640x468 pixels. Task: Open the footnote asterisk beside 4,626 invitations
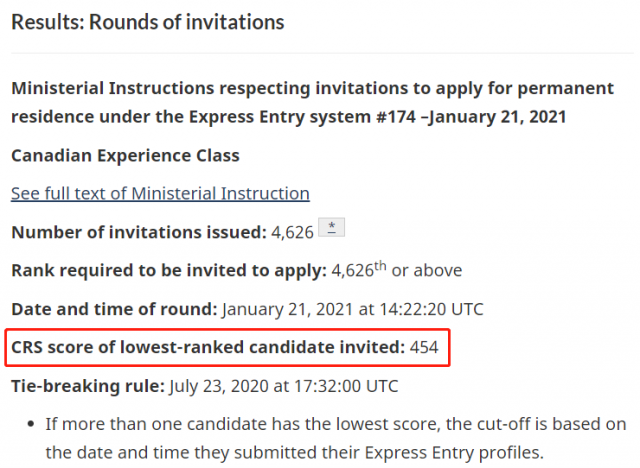click(331, 227)
